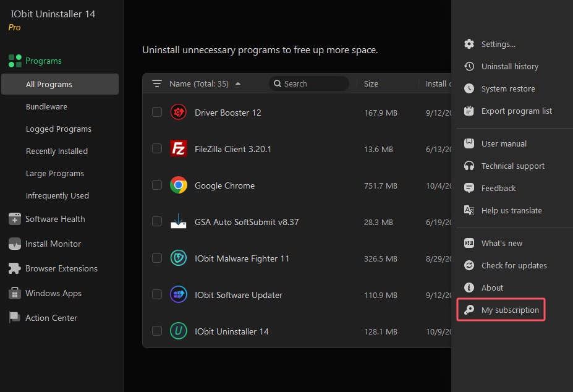Click the Search programs field
573x392 pixels.
point(309,83)
